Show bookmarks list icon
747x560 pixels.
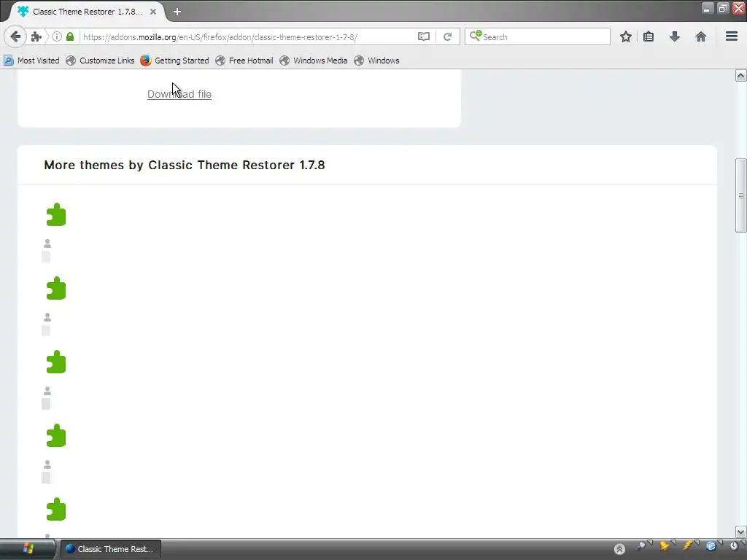649,36
